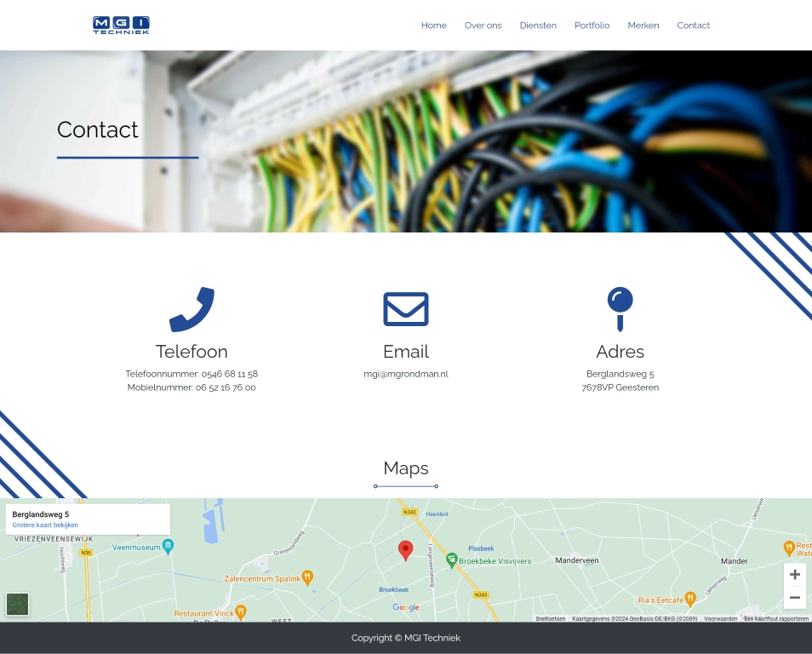Click the mgi@mgrondman.nl email address
The height and width of the screenshot is (654, 812).
[x=406, y=374]
